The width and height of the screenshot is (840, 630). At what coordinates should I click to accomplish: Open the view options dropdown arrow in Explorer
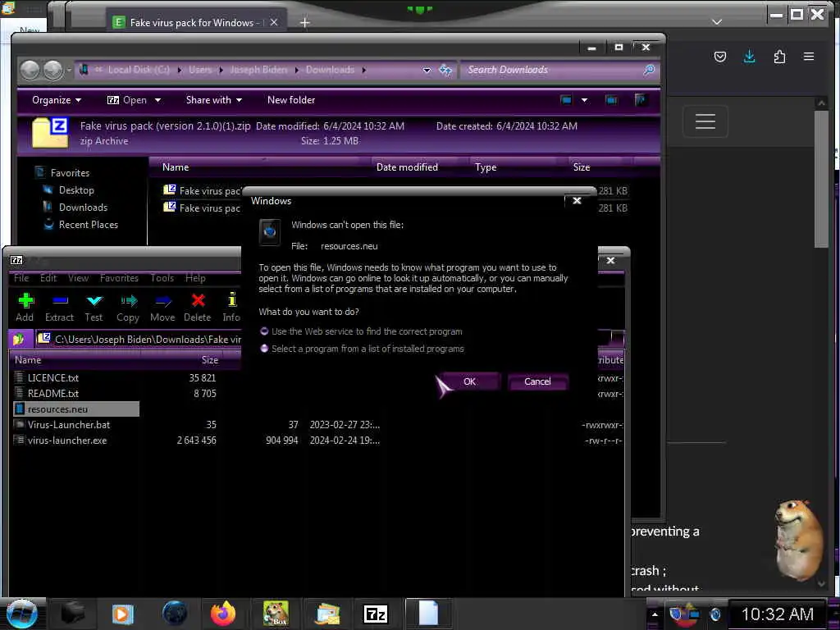tap(584, 100)
